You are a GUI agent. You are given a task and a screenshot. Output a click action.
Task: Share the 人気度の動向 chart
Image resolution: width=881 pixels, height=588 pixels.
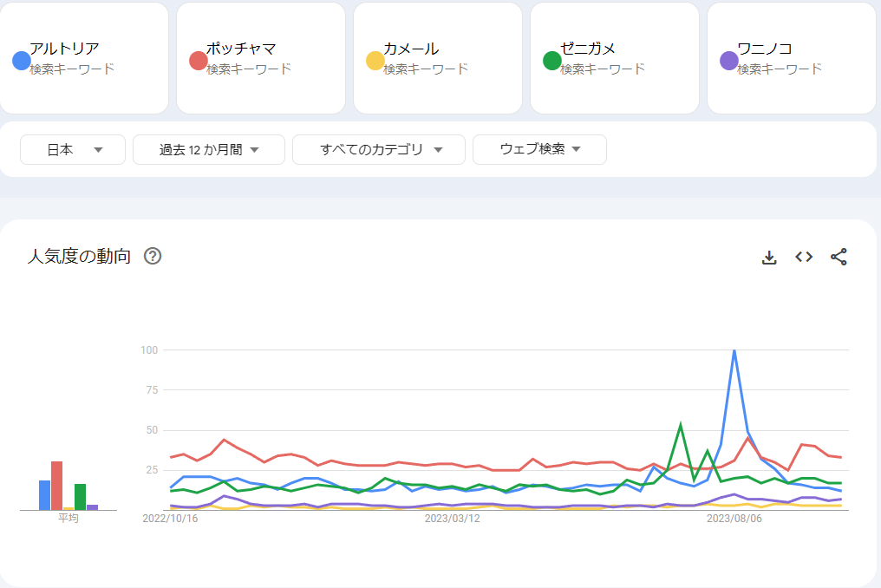(839, 257)
